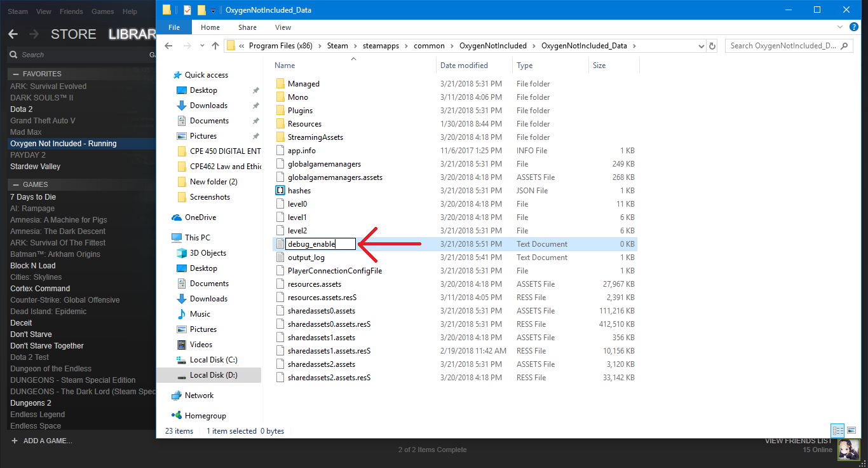Open the Friends menu in Steam

(x=71, y=11)
